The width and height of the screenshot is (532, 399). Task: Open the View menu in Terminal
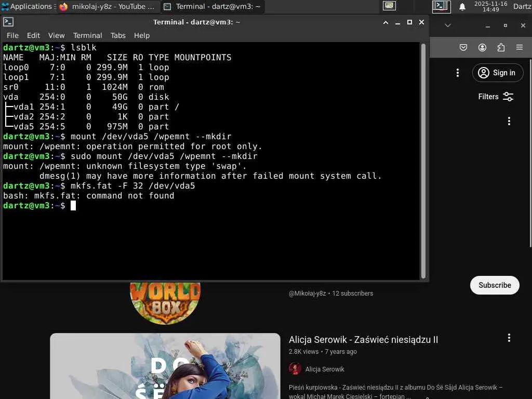56,35
